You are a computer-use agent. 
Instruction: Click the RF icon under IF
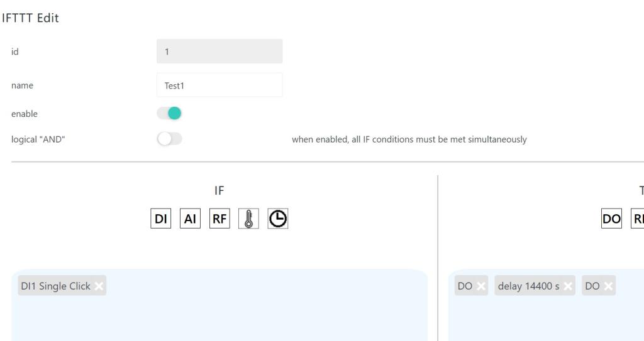[219, 218]
